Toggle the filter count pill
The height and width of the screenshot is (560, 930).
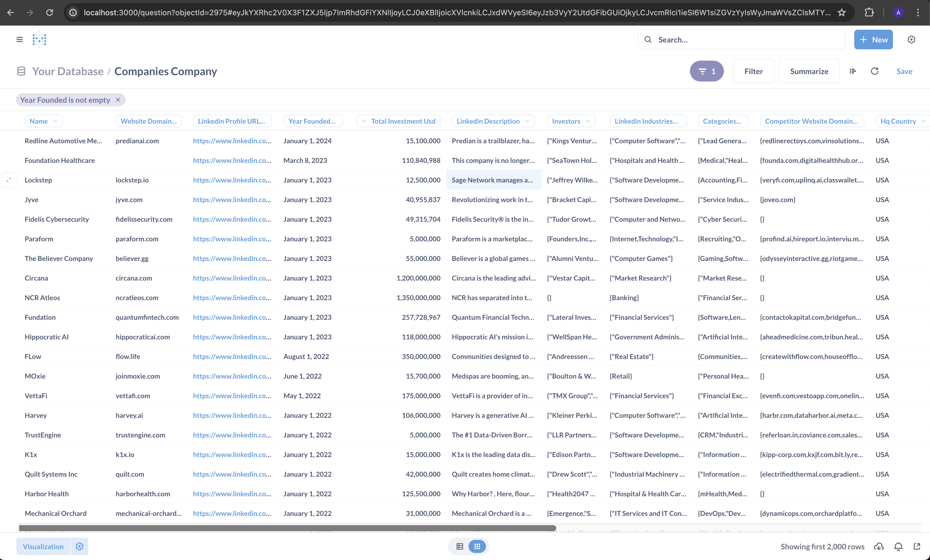coord(707,71)
